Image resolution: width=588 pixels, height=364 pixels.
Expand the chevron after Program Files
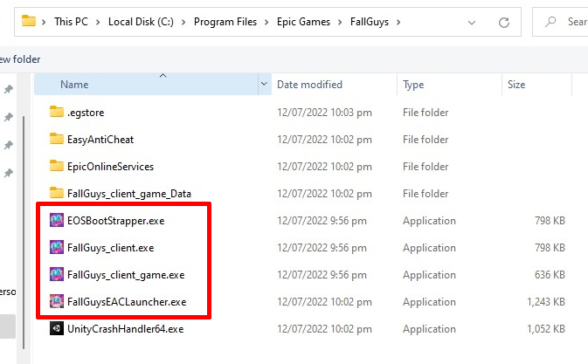tap(266, 23)
